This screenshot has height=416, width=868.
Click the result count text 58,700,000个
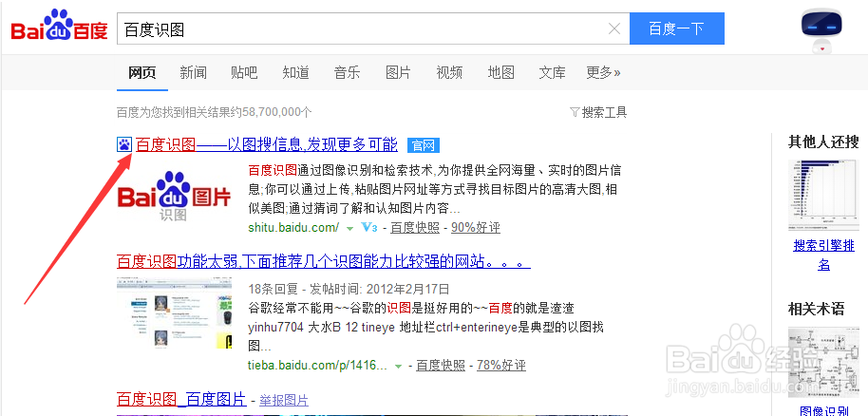point(276,112)
